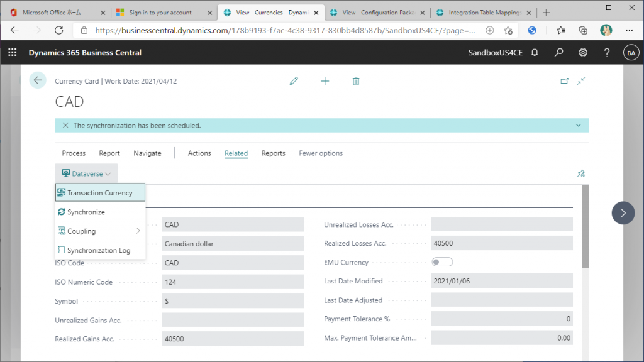This screenshot has height=362, width=644.
Task: Expand the Coupling submenu
Action: (x=100, y=231)
